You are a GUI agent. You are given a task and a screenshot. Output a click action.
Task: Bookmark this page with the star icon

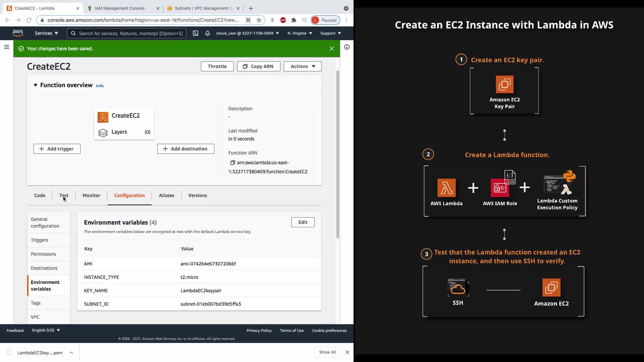259,20
